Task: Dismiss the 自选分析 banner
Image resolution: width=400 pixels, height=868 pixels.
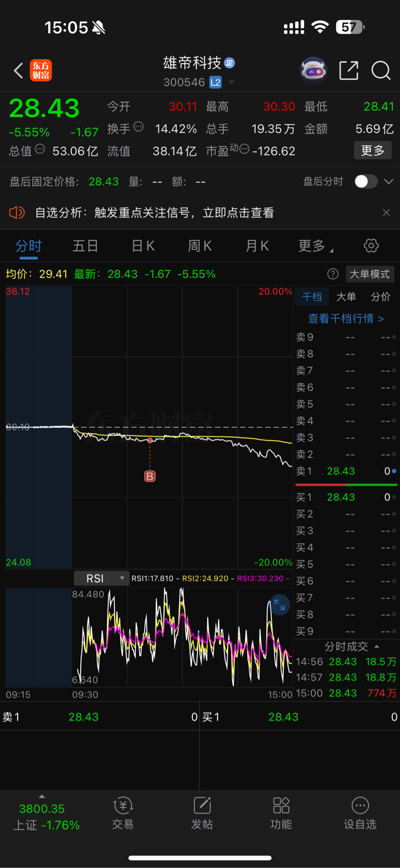Action: point(386,213)
